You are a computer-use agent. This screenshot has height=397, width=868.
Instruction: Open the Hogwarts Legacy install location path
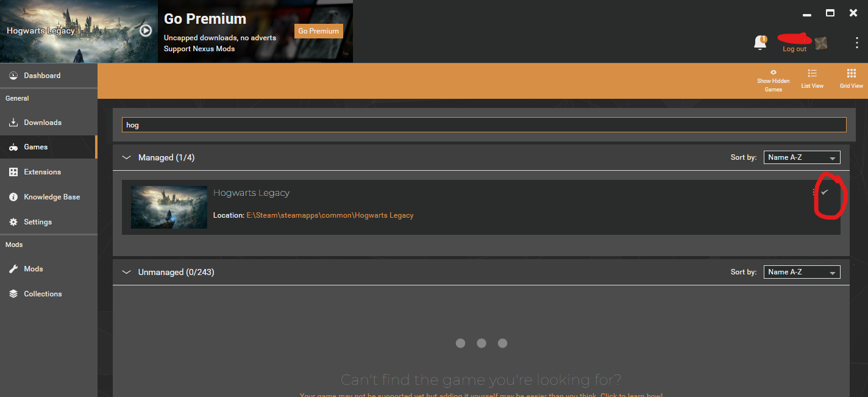(x=330, y=215)
